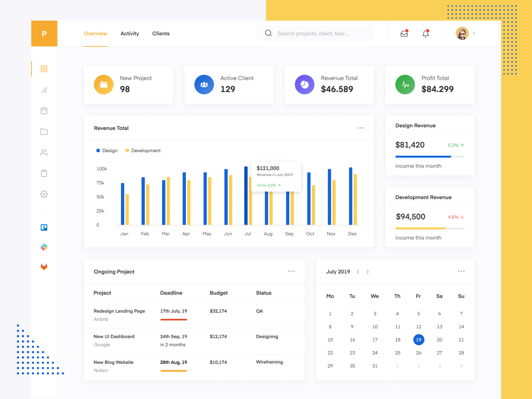Click the 4.8% decrease indicator
Image resolution: width=532 pixels, height=399 pixels.
point(456,217)
